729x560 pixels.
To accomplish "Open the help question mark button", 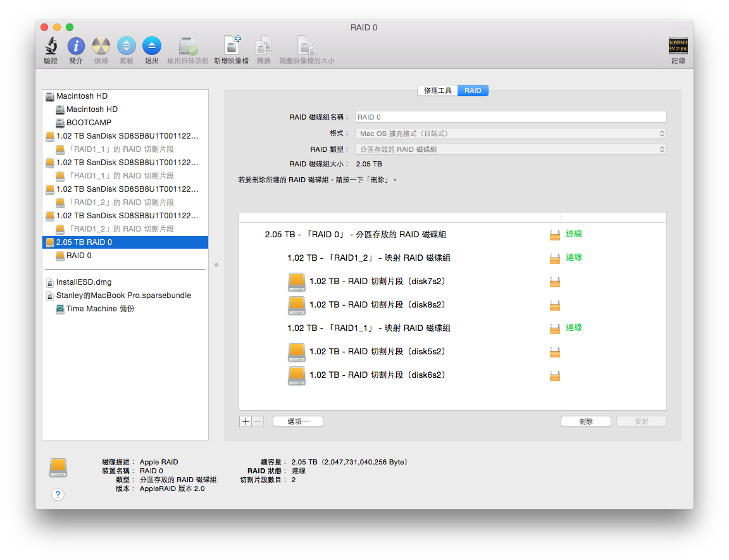I will [x=58, y=494].
